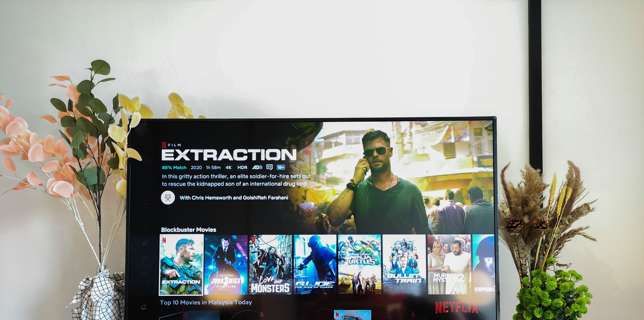Click the director's chair cast icon
The image size is (644, 320).
tap(168, 198)
